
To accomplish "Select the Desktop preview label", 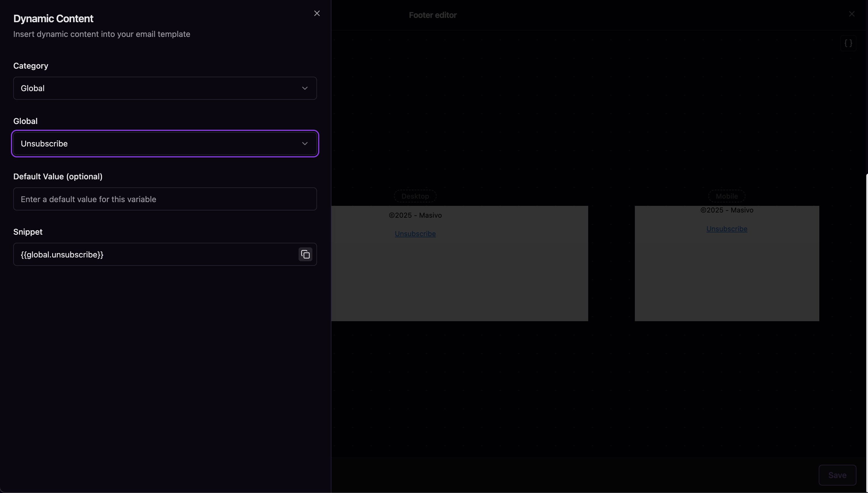I will (x=415, y=196).
